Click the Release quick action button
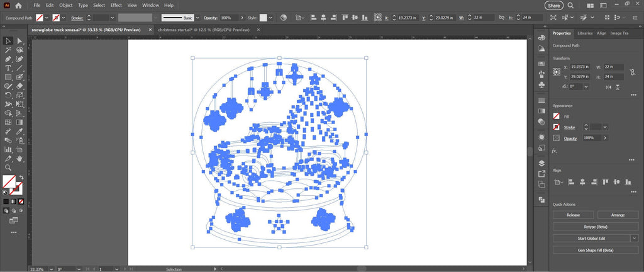This screenshot has height=272, width=644. [574, 215]
